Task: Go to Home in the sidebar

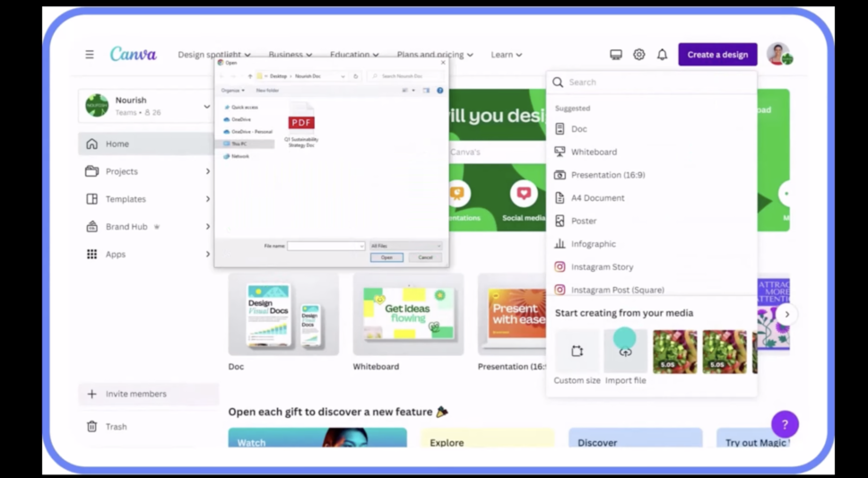Action: pos(146,144)
